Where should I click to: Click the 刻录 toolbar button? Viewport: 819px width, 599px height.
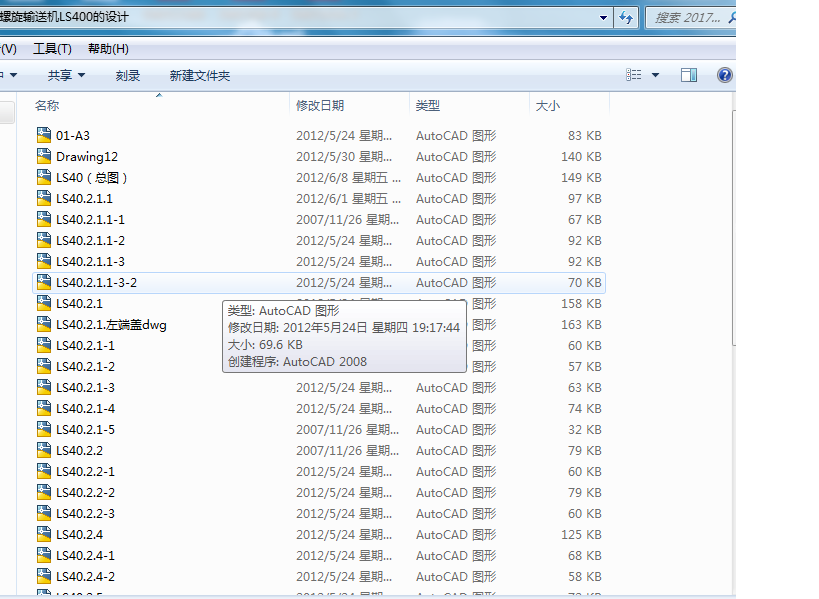coord(128,76)
